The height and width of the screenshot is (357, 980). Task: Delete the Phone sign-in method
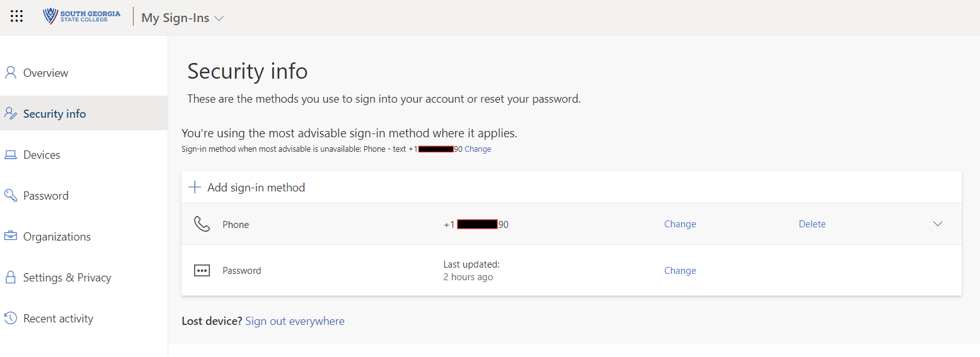pos(812,224)
